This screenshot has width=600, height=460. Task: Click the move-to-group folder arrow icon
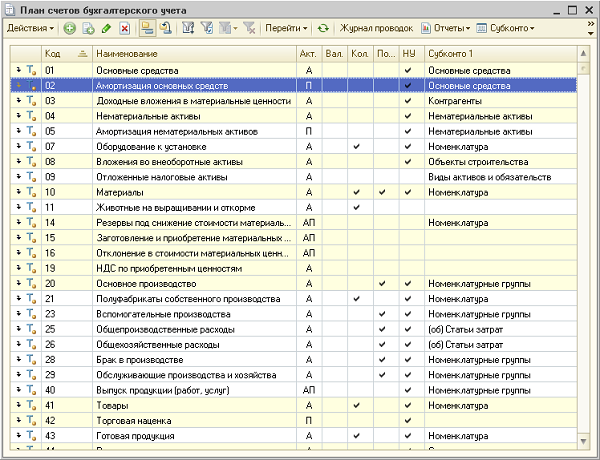pyautogui.click(x=166, y=28)
